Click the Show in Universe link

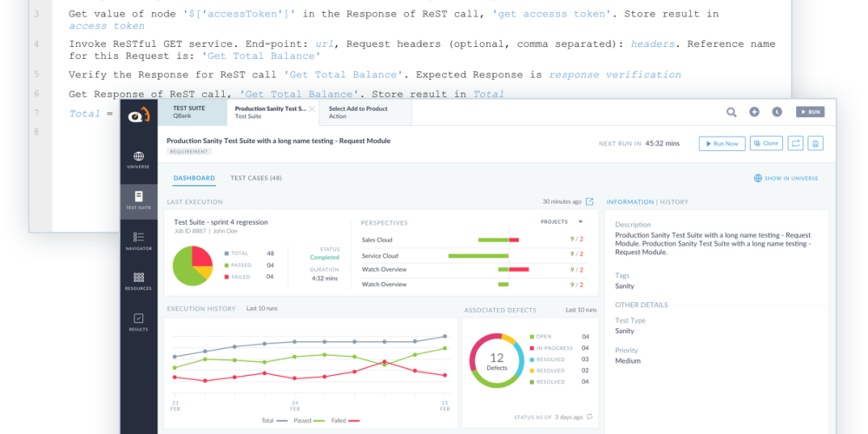pyautogui.click(x=786, y=178)
